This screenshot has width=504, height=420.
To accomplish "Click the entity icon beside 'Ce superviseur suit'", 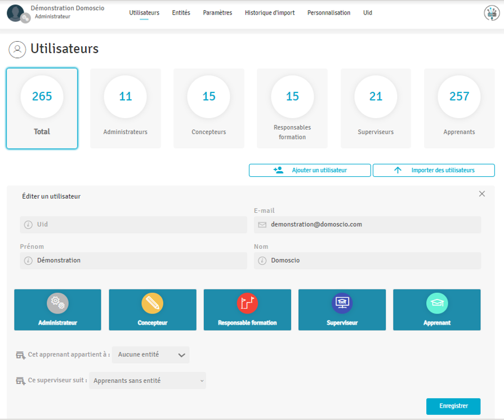I will (20, 381).
